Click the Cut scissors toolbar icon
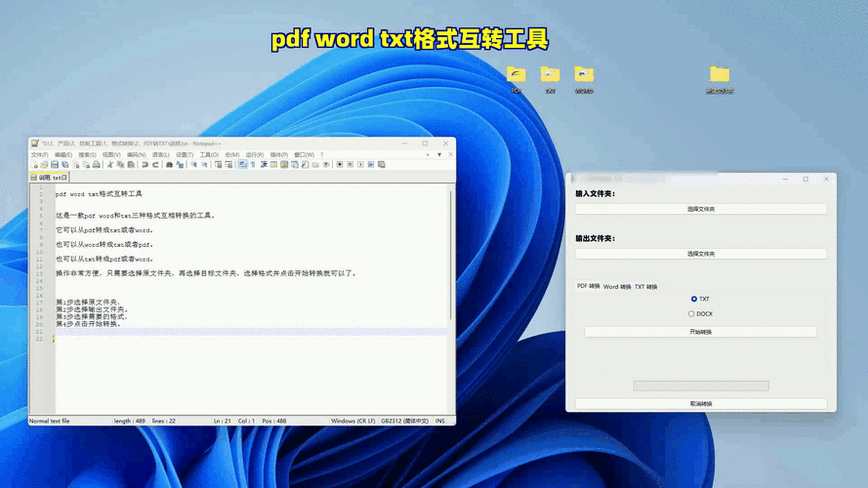The image size is (868, 488). click(112, 165)
